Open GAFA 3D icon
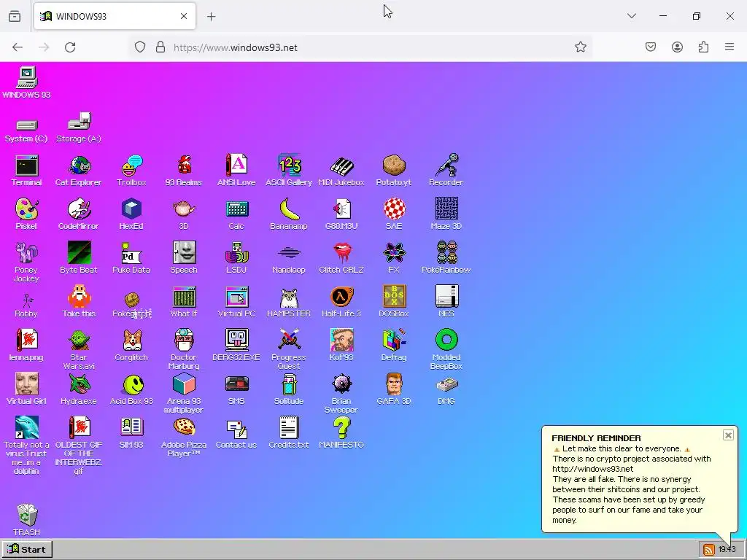Viewport: 747px width, 560px height. 394,385
